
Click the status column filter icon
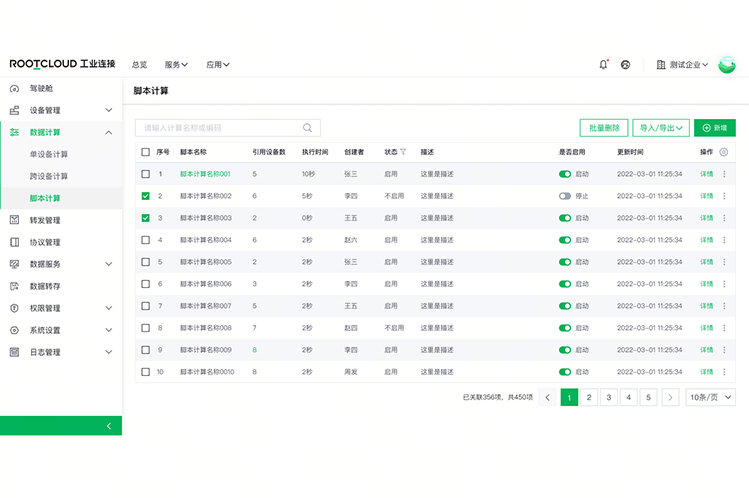tap(403, 152)
